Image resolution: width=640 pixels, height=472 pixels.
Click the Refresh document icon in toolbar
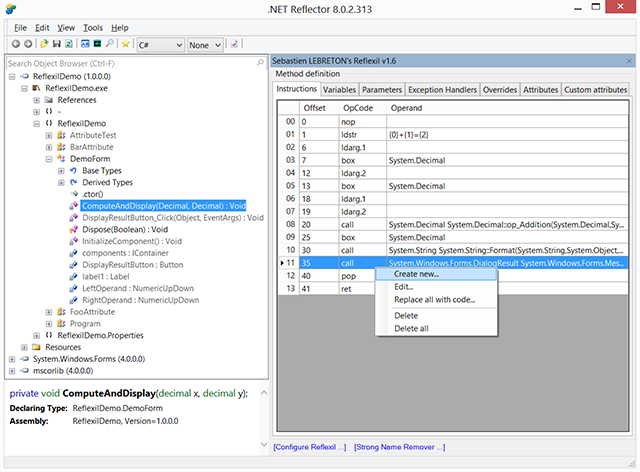coord(69,44)
